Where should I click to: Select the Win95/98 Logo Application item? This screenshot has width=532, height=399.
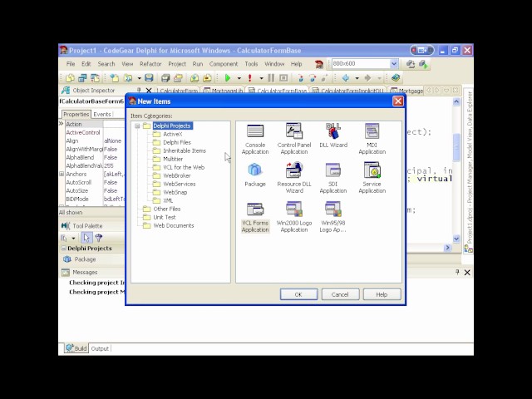click(x=333, y=217)
